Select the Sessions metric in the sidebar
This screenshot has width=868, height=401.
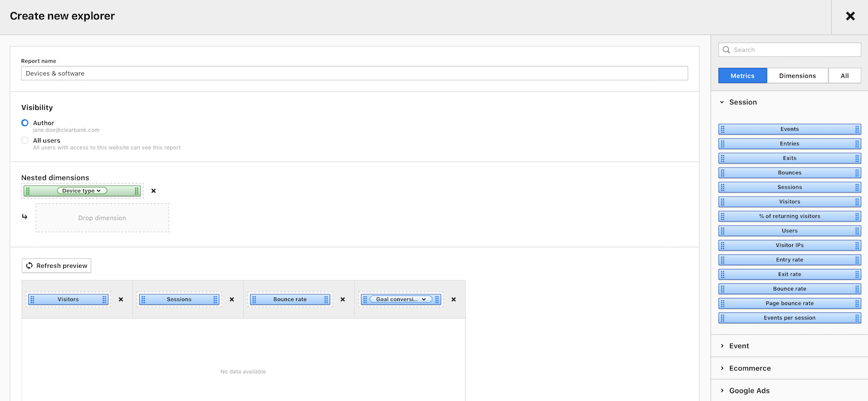coord(790,187)
